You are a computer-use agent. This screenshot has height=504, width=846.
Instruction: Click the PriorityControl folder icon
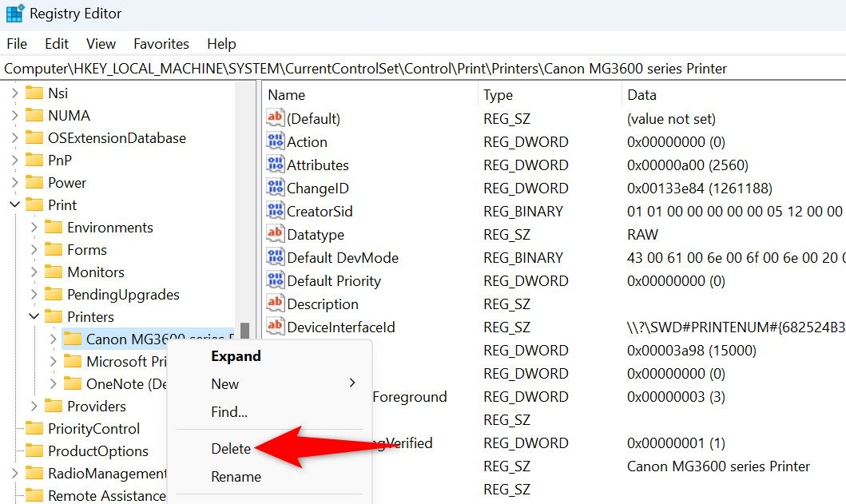click(x=34, y=428)
